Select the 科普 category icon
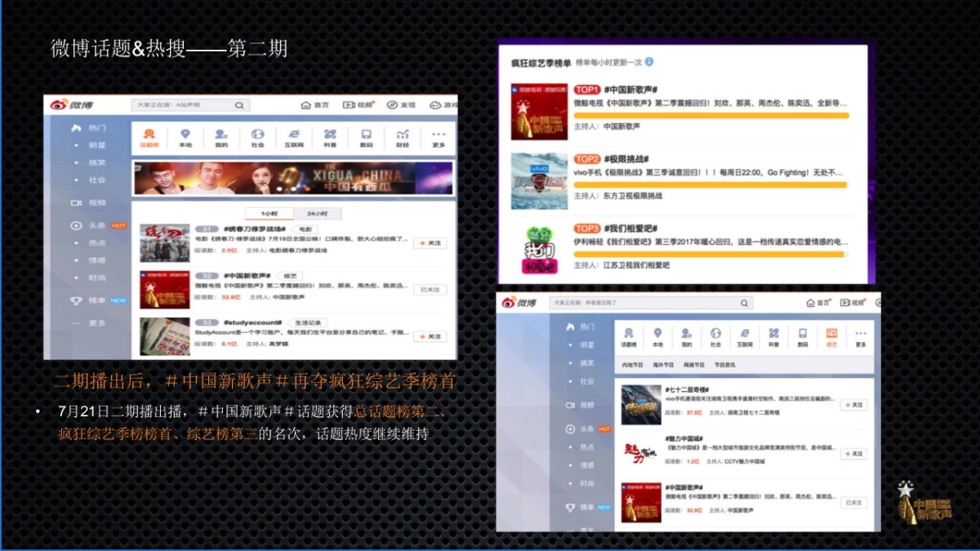The height and width of the screenshot is (551, 980). (331, 133)
